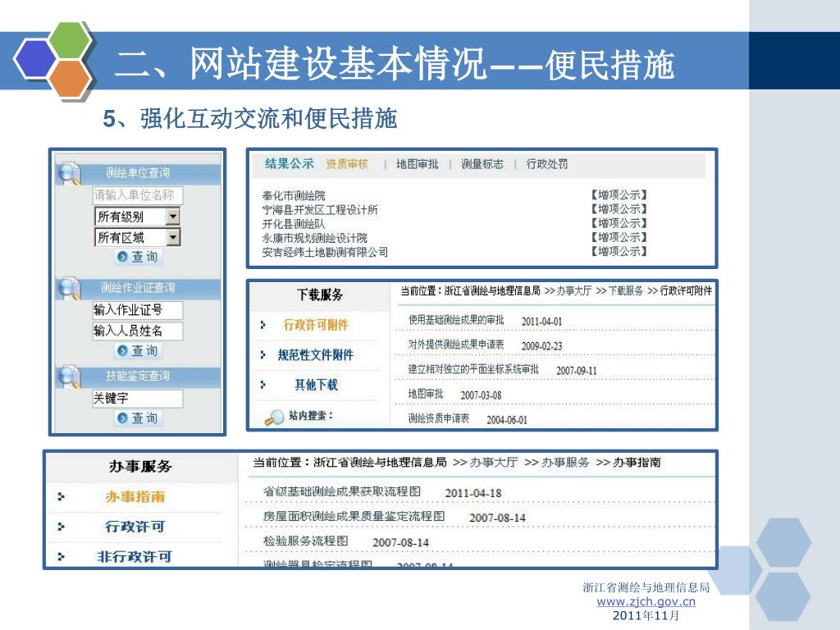Click 查询 button under 测绘作业证查询
Viewport: 840px width, 630px height.
click(x=138, y=351)
